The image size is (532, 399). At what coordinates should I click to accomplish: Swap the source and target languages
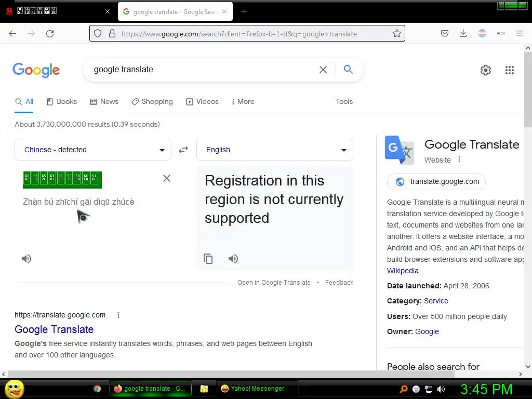click(183, 150)
